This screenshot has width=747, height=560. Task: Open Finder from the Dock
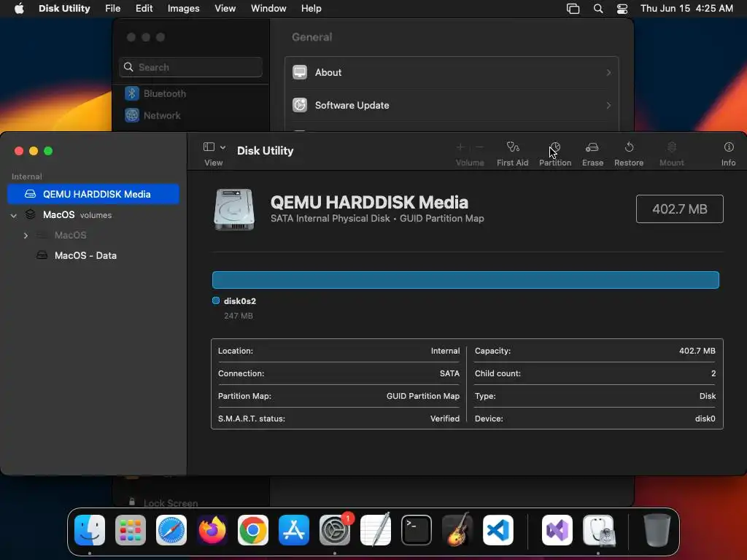point(90,530)
